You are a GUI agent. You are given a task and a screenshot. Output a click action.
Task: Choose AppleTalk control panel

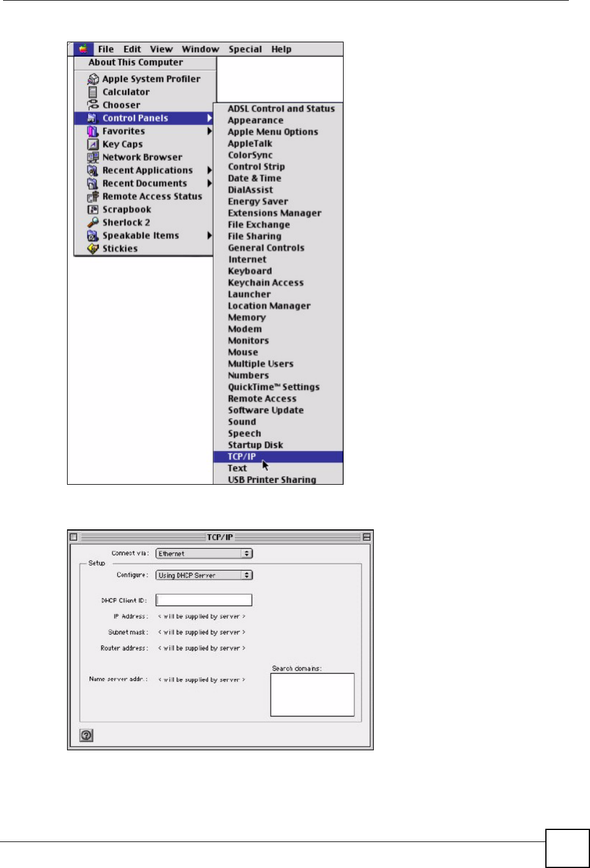click(x=250, y=144)
